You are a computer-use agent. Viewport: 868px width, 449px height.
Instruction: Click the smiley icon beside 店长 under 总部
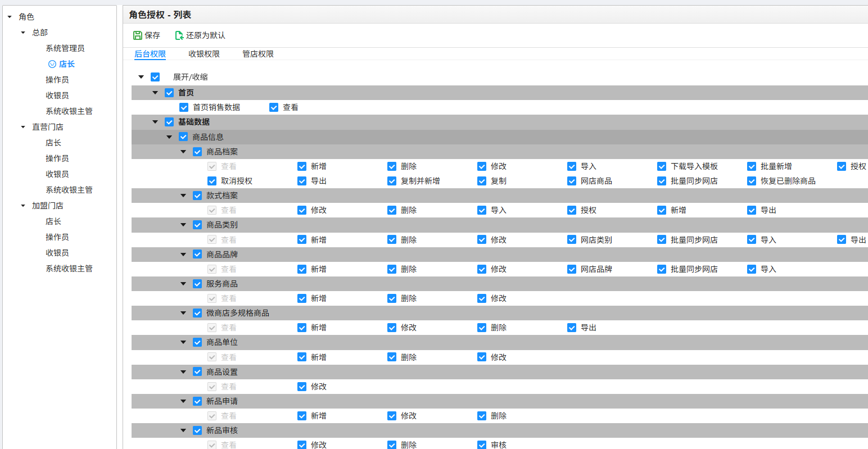click(x=52, y=64)
